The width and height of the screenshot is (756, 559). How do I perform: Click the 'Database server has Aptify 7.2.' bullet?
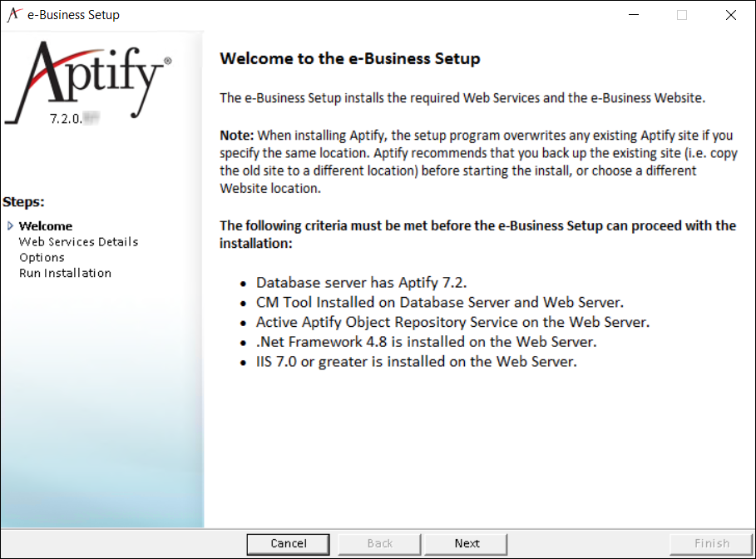click(x=361, y=282)
